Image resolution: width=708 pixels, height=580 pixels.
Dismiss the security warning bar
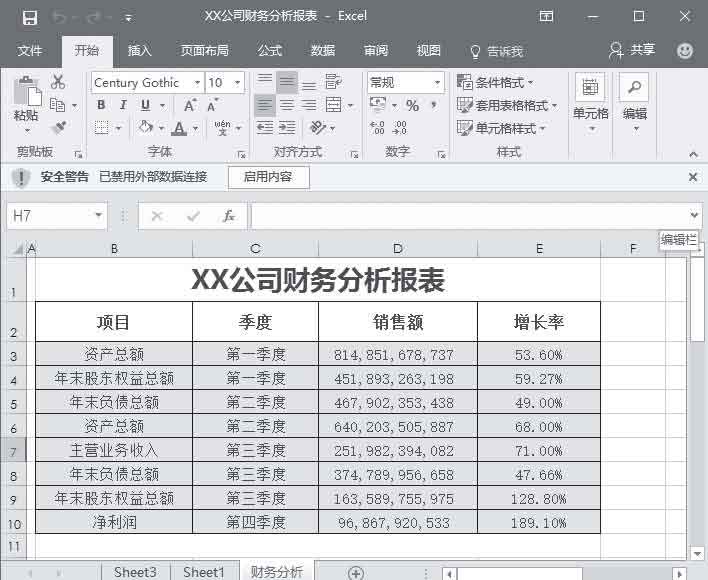[x=693, y=177]
